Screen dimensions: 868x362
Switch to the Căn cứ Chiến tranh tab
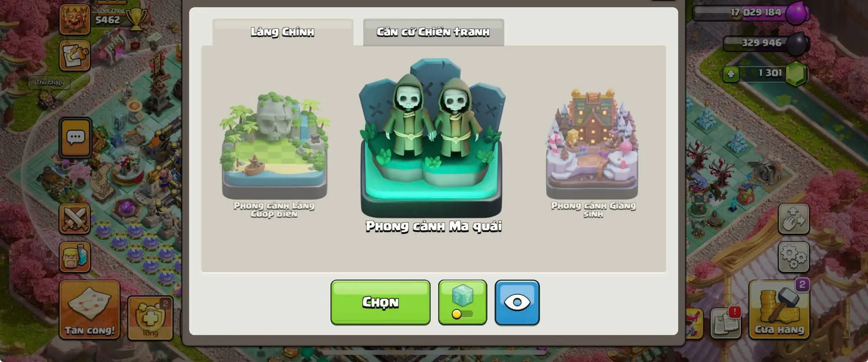(434, 32)
